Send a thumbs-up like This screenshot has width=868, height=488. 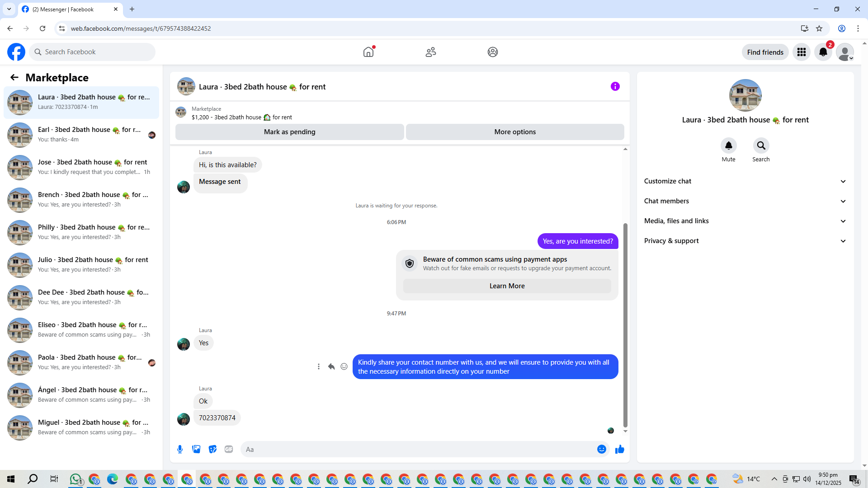619,449
